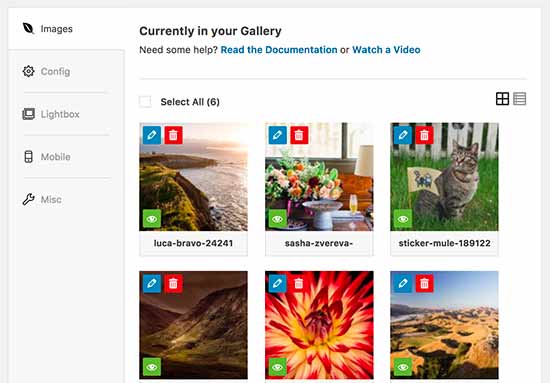Image resolution: width=550 pixels, height=383 pixels.
Task: Delete the red dahlia flower image
Action: [x=299, y=283]
